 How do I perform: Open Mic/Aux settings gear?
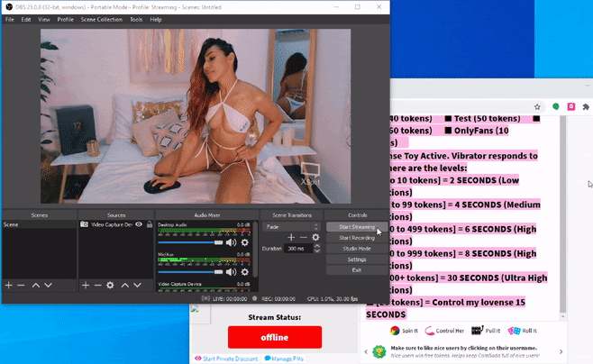pos(245,272)
